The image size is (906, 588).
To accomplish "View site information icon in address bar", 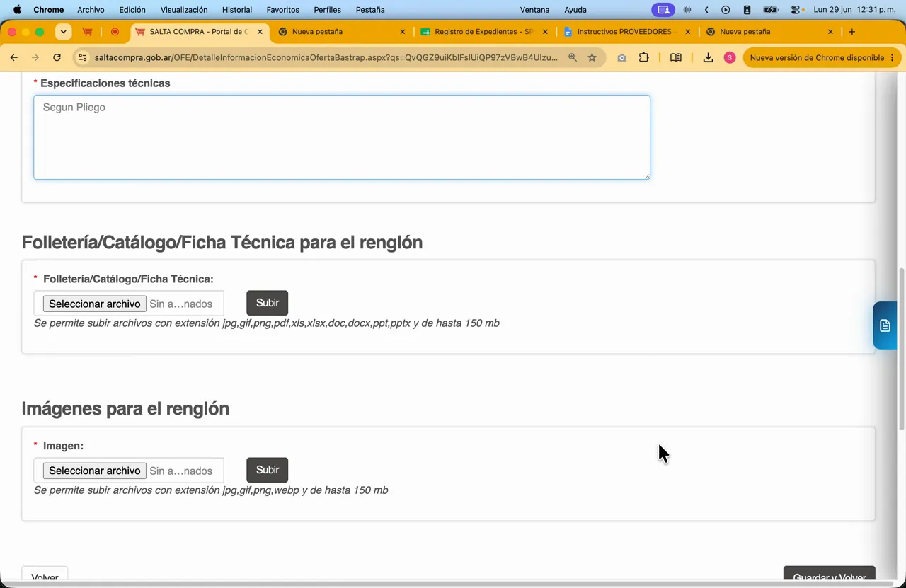I will point(83,57).
